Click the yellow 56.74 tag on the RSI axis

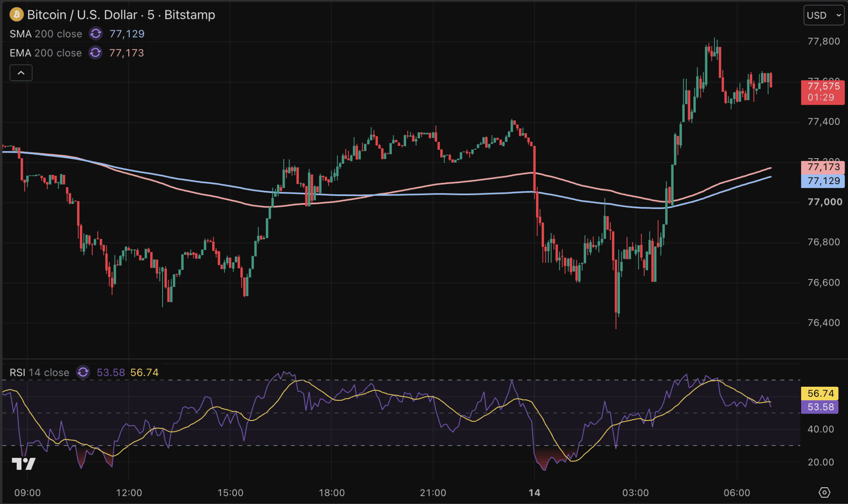click(x=820, y=393)
